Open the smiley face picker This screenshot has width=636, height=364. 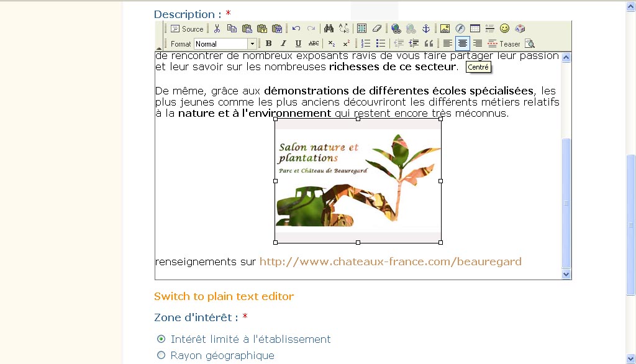point(504,29)
